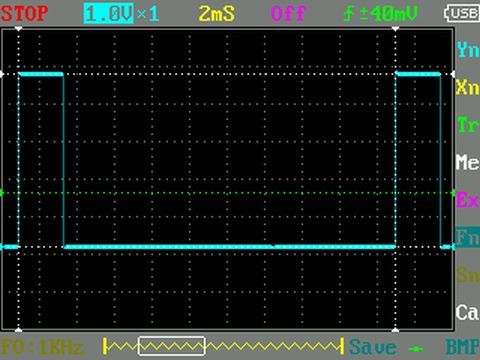Viewport: 480px width, 360px height.
Task: Toggle the STOP run state indicator
Action: click(24, 14)
